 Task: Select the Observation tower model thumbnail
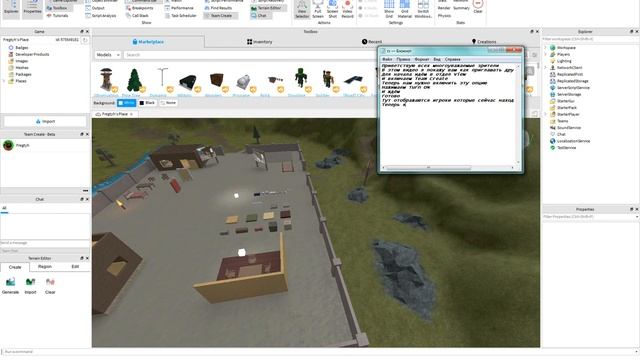coord(107,81)
